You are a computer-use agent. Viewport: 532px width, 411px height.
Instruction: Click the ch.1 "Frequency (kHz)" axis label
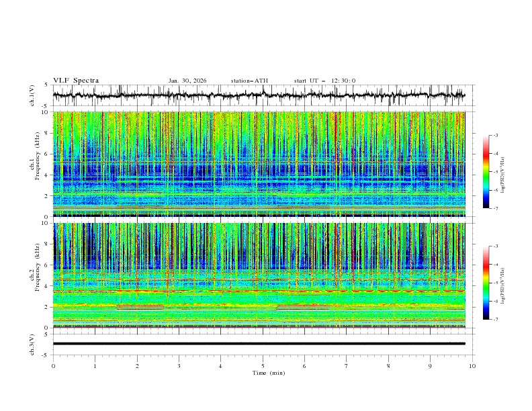pyautogui.click(x=38, y=156)
